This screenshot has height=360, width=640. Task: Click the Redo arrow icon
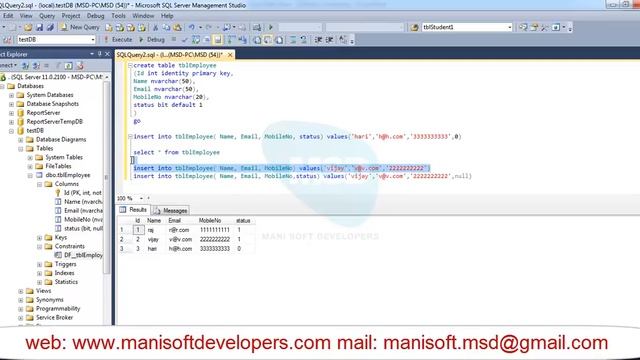[208, 27]
